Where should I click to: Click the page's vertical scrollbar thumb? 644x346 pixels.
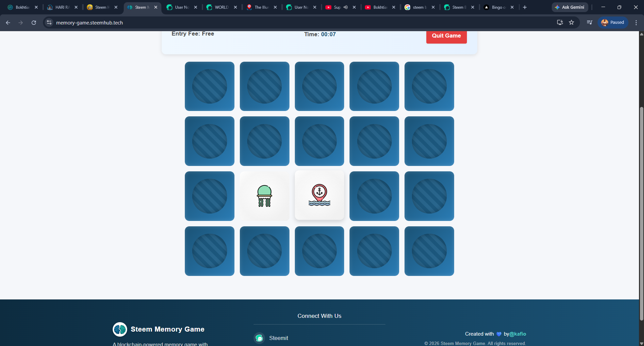pos(641,214)
